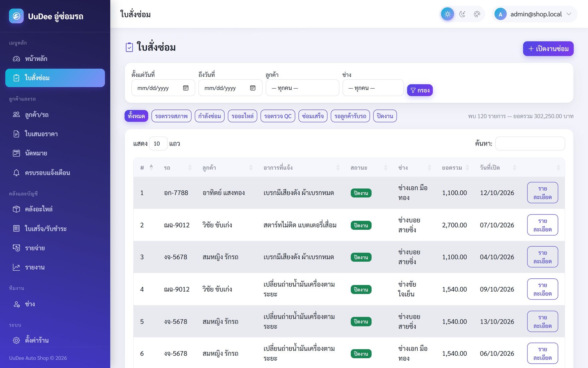This screenshot has height=368, width=588.
Task: Open ลูกค้า/รถ in the sidebar
Action: point(55,115)
